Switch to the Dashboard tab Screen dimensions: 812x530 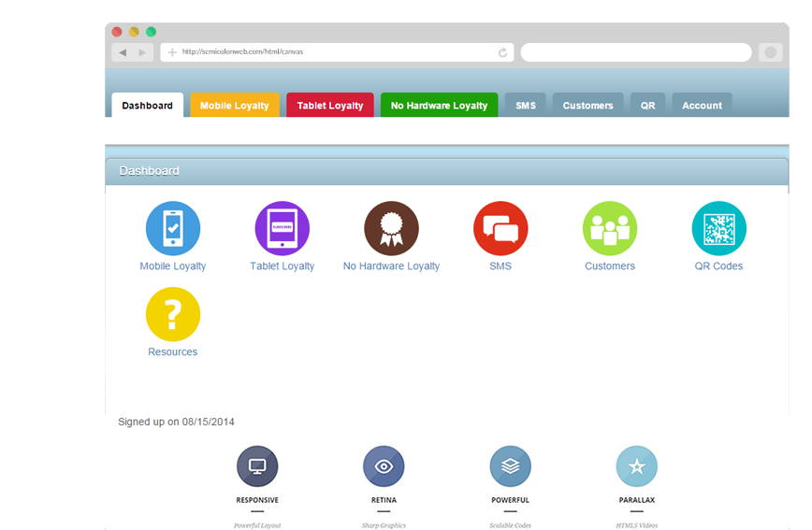pos(148,105)
